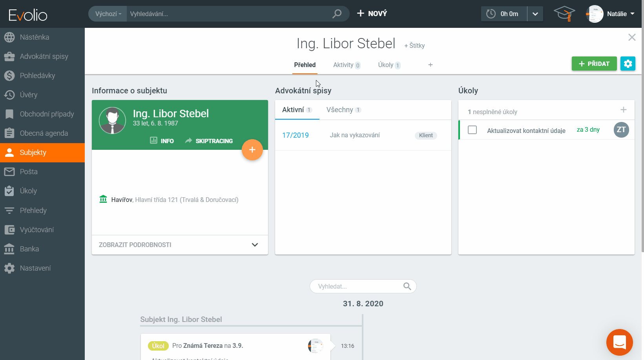Open Pohledávky in the sidebar
The width and height of the screenshot is (644, 360).
pos(37,76)
